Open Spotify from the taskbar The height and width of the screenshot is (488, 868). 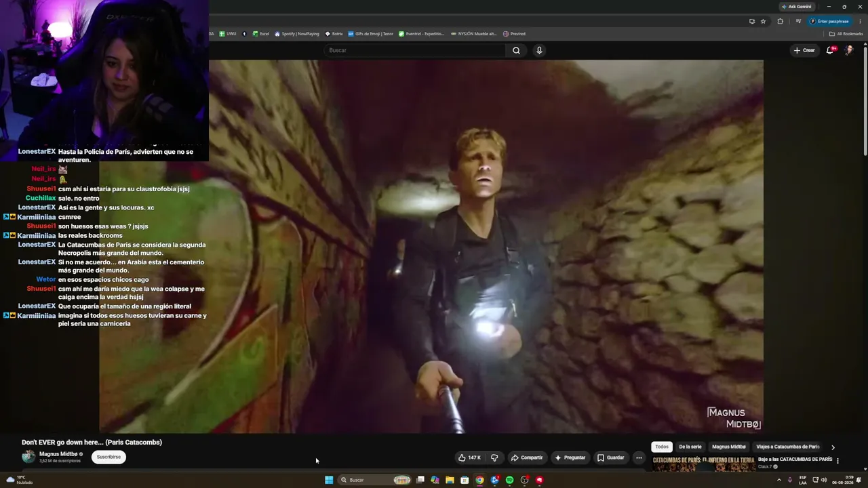[509, 480]
